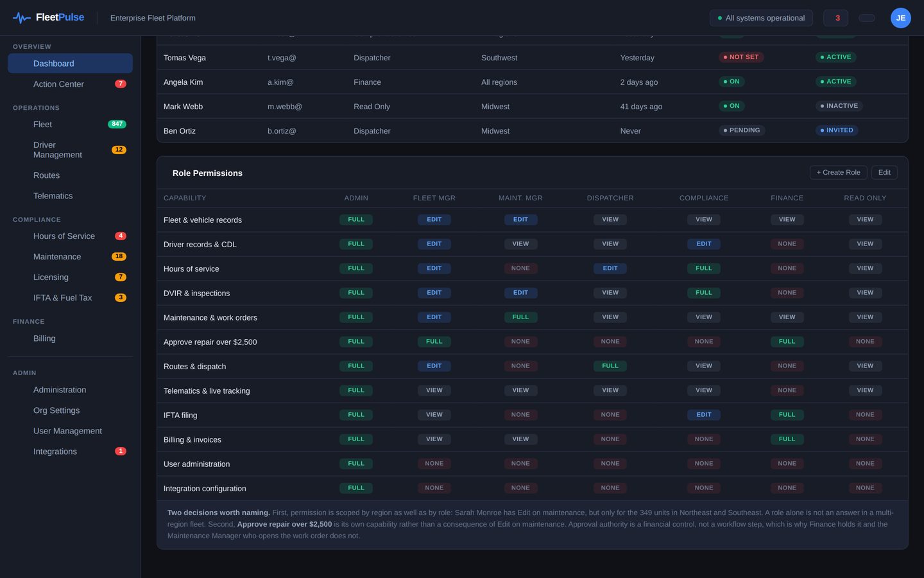Screen dimensions: 924x578
Task: Click the red 7 badge on Action Center
Action: [120, 84]
